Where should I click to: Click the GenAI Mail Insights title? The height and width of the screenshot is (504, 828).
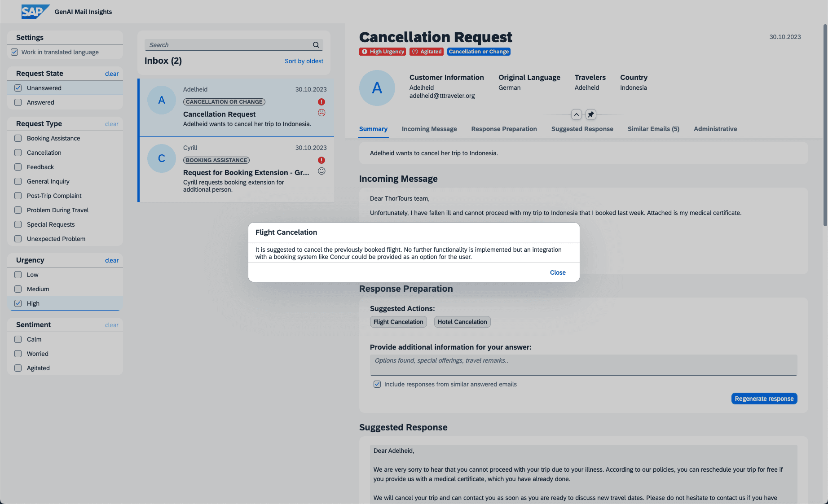click(x=83, y=12)
